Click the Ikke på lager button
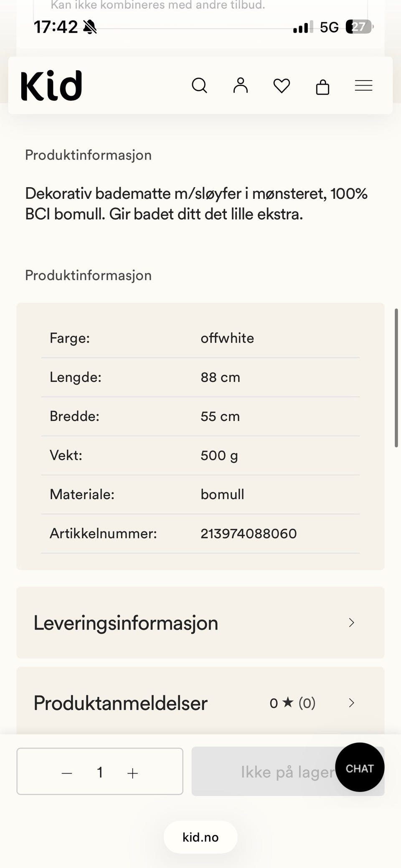The height and width of the screenshot is (868, 401). pos(288,772)
